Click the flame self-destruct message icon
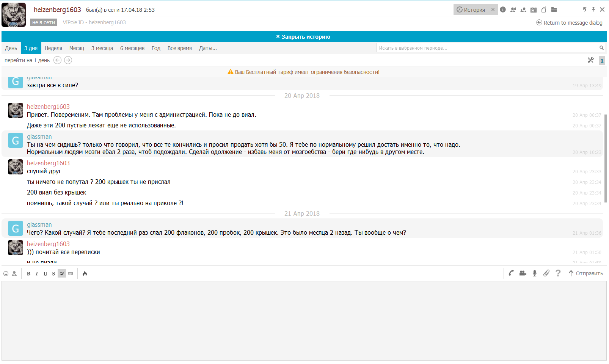The height and width of the screenshot is (364, 609). (85, 274)
